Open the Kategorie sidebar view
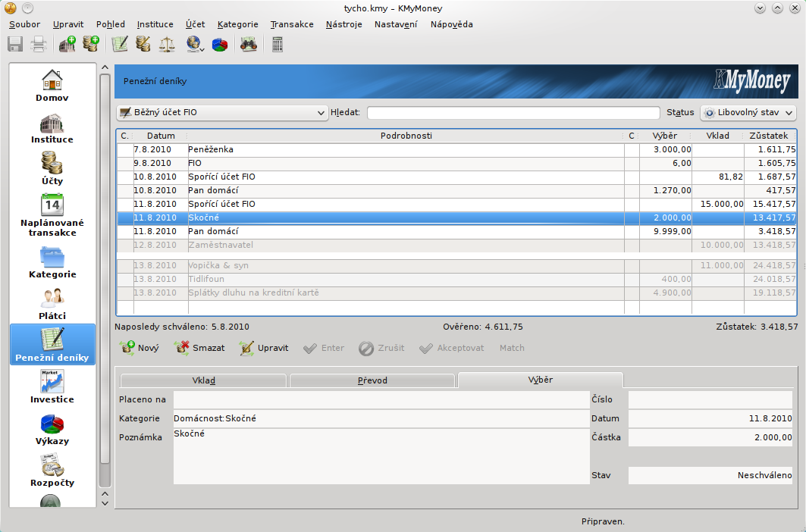The image size is (806, 532). coord(52,263)
